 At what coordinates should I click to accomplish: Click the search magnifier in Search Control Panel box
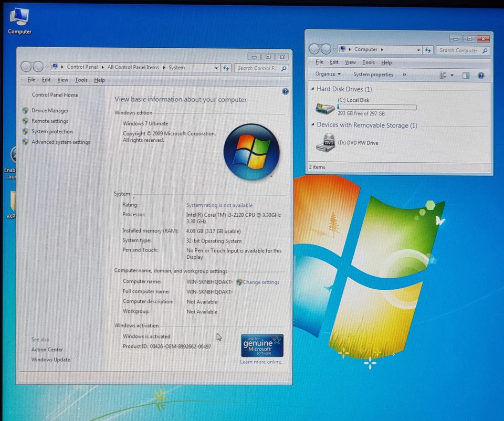click(x=284, y=68)
